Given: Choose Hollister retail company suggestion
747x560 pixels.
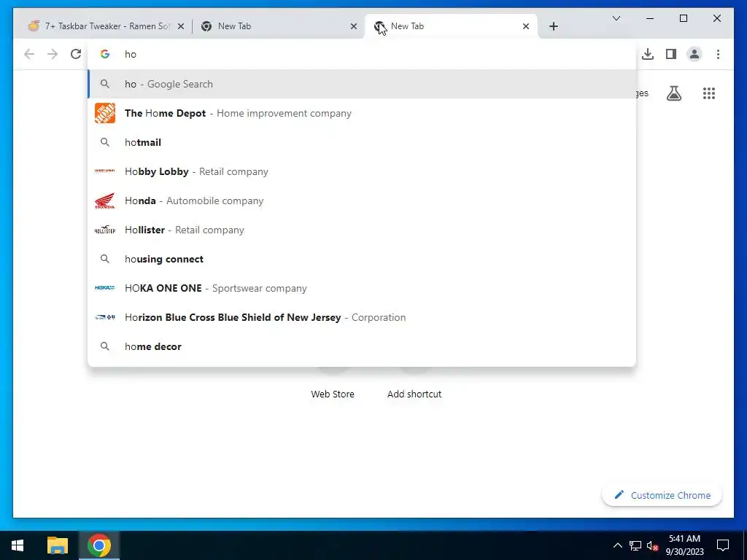Looking at the screenshot, I should [362, 230].
